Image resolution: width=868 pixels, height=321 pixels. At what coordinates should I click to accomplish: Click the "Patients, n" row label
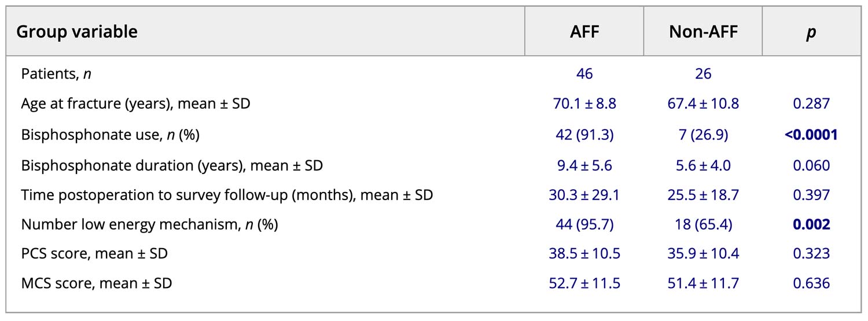coord(56,74)
